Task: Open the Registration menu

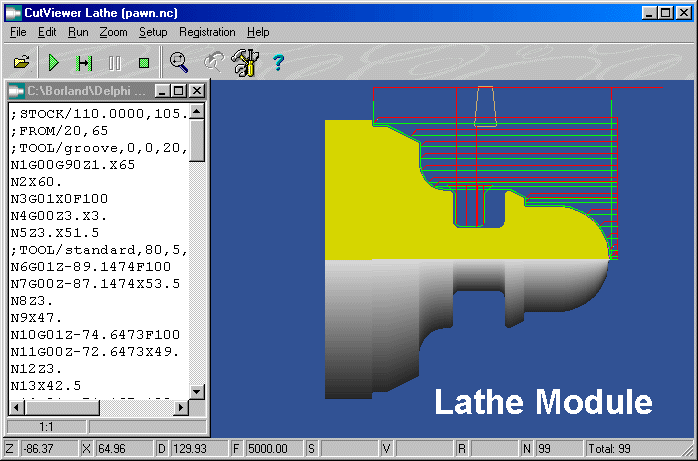Action: (207, 32)
